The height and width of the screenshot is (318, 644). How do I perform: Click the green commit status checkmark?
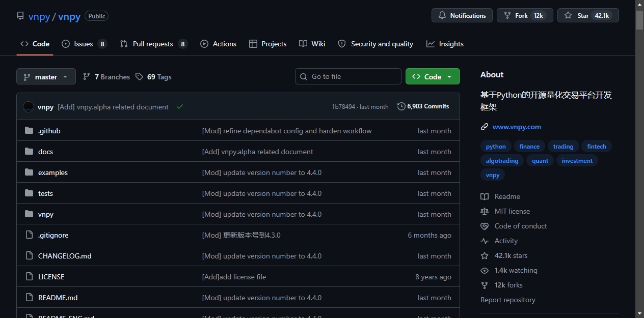coord(180,106)
